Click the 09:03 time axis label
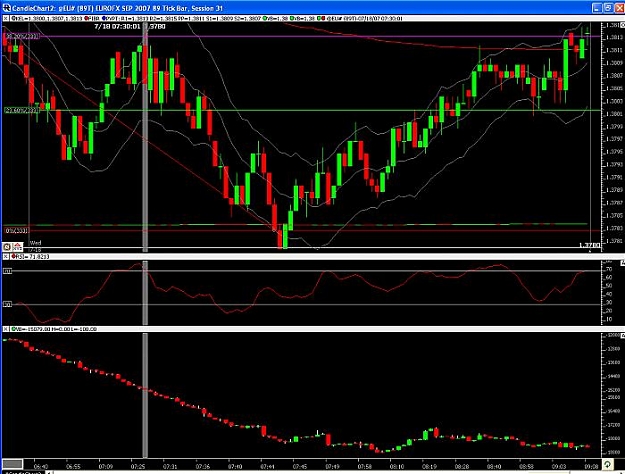 559,466
